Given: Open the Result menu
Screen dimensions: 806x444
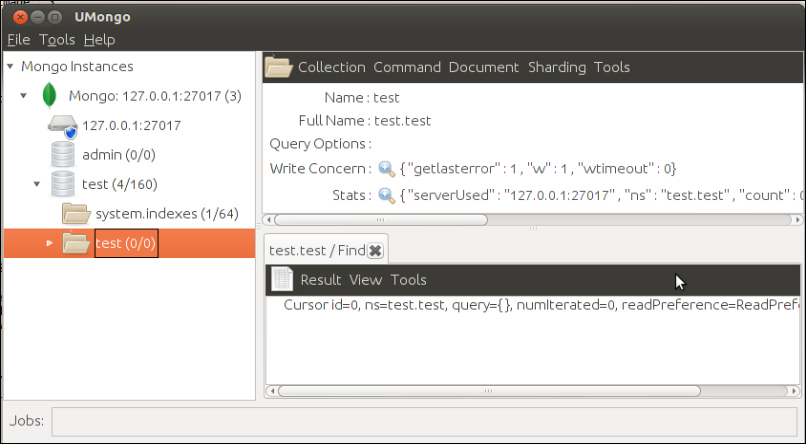Looking at the screenshot, I should coord(321,280).
